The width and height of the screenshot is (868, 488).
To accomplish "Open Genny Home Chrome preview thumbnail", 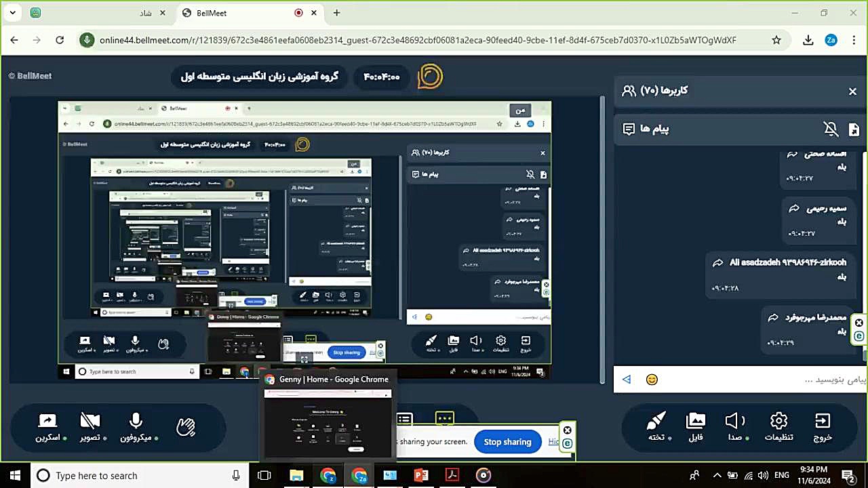I will (x=328, y=423).
